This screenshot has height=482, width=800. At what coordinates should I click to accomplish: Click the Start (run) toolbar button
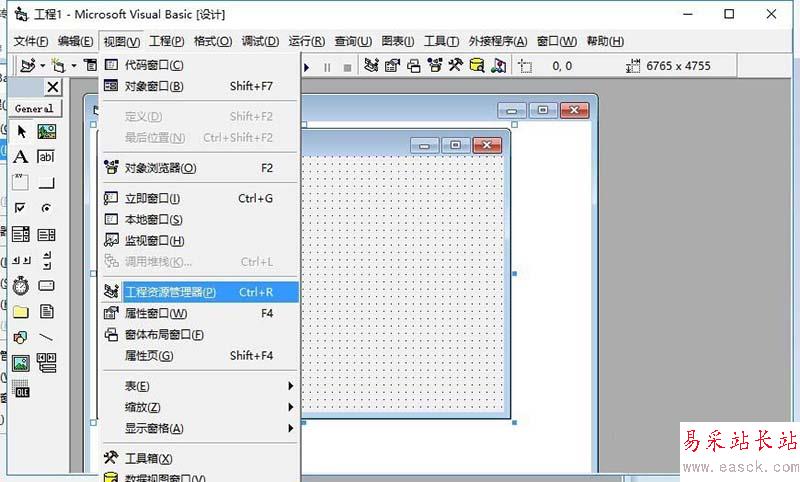[307, 67]
